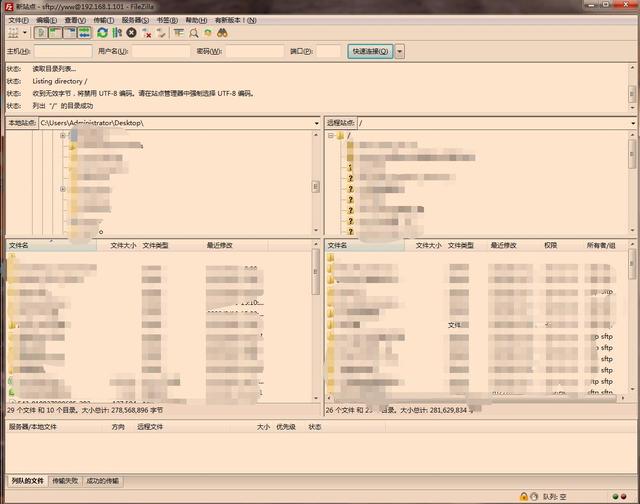Reconnect to the last server
Screen dimensions: 640x504
point(161,33)
